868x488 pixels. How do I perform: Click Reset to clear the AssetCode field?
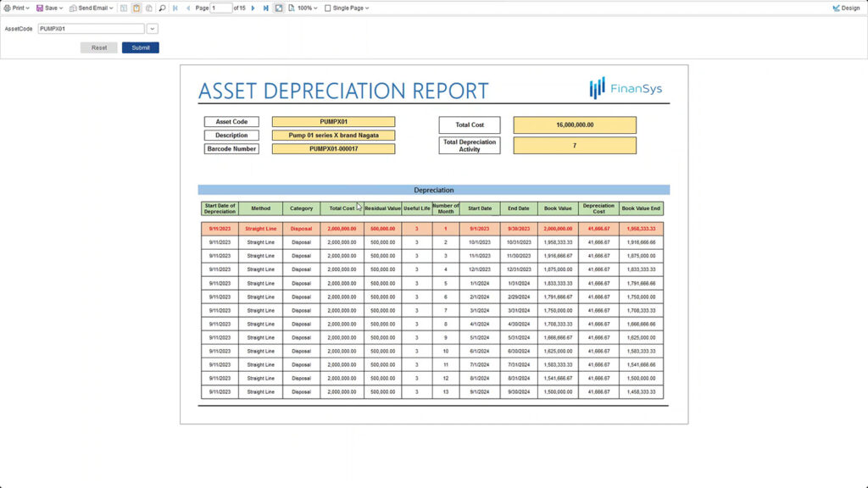[x=98, y=47]
